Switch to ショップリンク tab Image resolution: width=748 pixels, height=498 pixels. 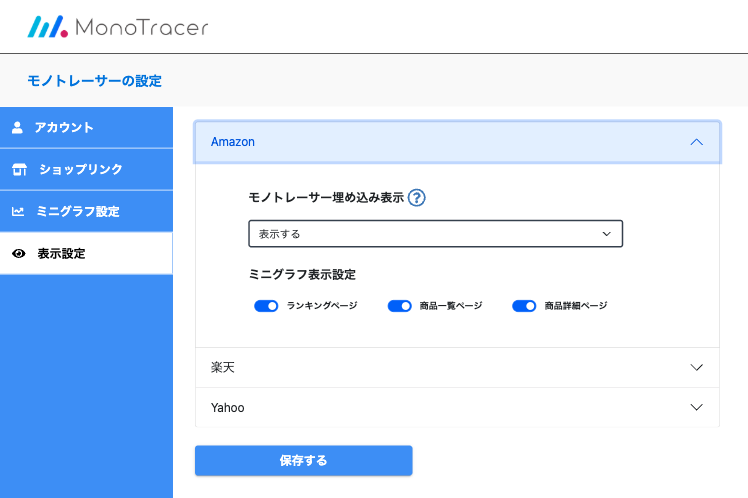pyautogui.click(x=80, y=170)
